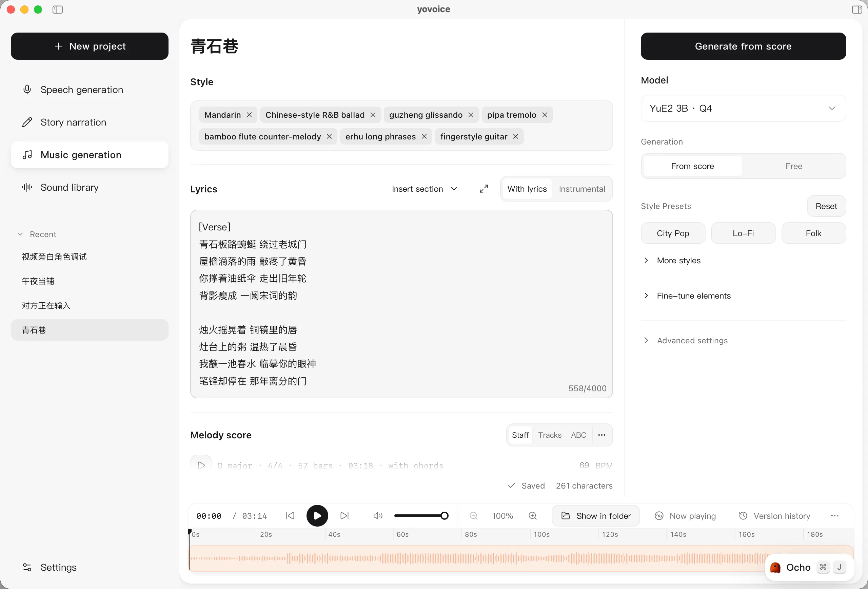This screenshot has width=868, height=589.
Task: Switch lyrics mode to Instrumental
Action: 581,189
